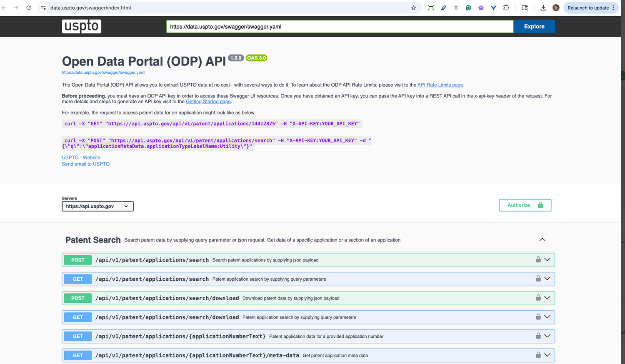
Task: Click lock icon on POST applications/search row
Action: coord(538,259)
